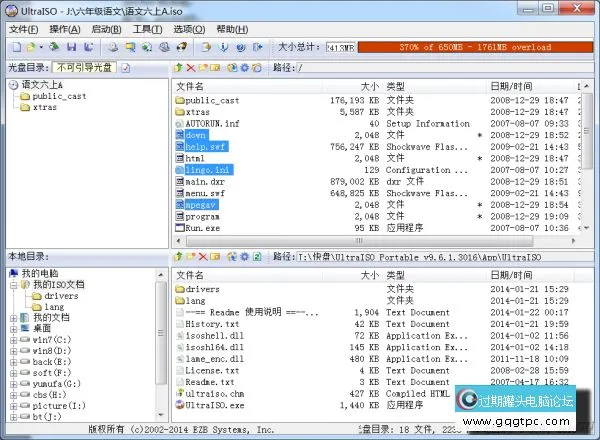This screenshot has width=600, height=440.
Task: Click the New Folder icon in the local pane toolbar
Action: pyautogui.click(x=191, y=257)
